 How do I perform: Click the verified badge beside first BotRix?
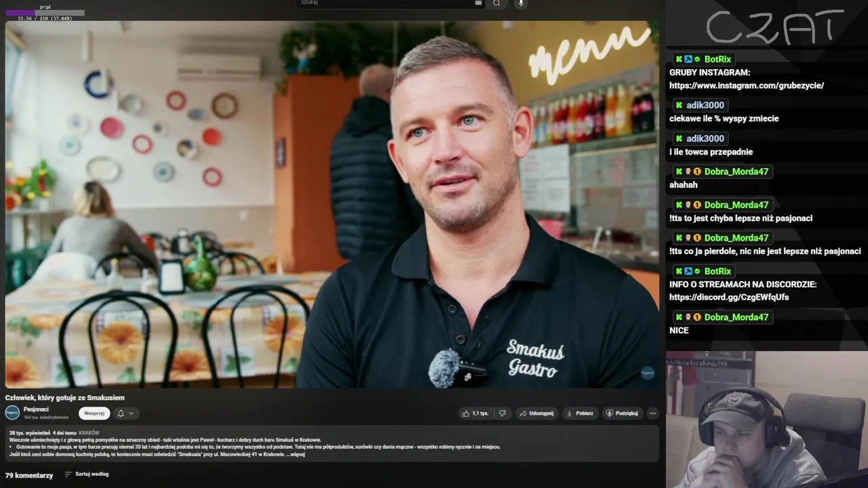click(697, 60)
